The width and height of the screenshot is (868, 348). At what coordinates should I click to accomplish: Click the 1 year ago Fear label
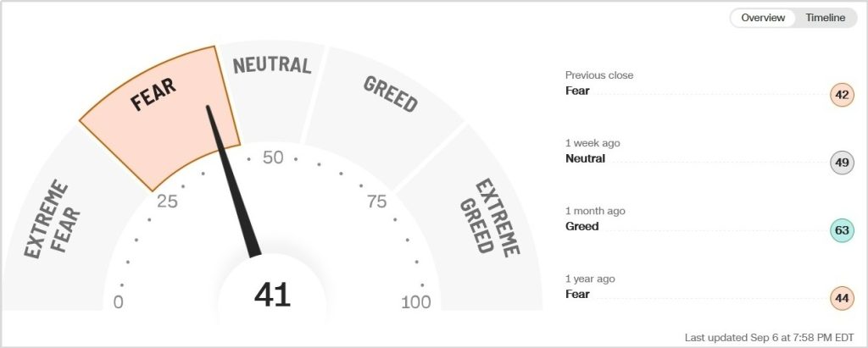click(x=577, y=294)
